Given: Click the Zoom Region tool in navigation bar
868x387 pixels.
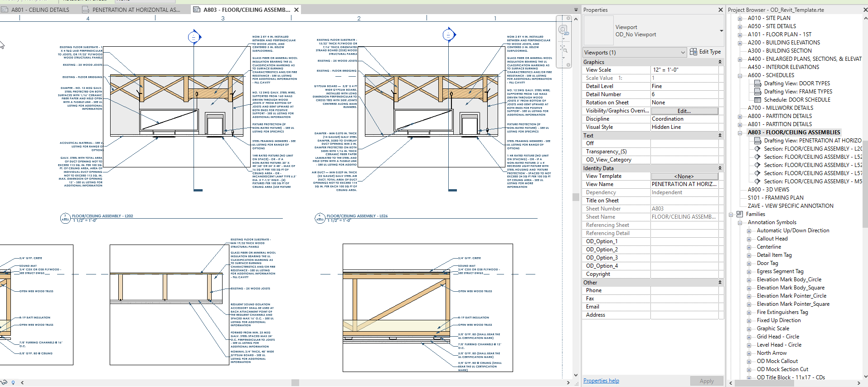Looking at the screenshot, I should pos(563,49).
